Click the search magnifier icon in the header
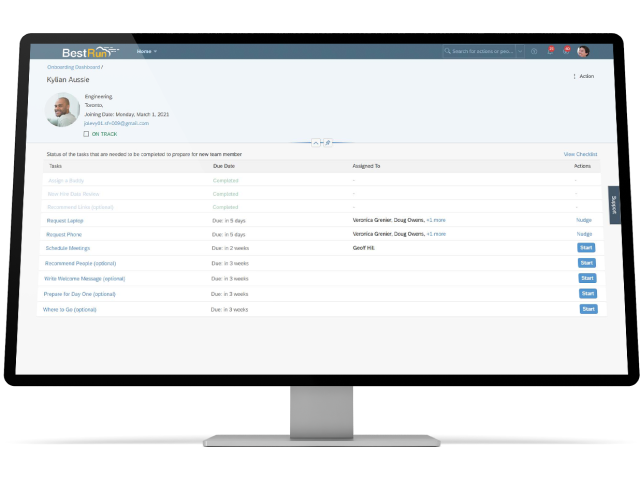The height and width of the screenshot is (480, 640). pyautogui.click(x=447, y=51)
